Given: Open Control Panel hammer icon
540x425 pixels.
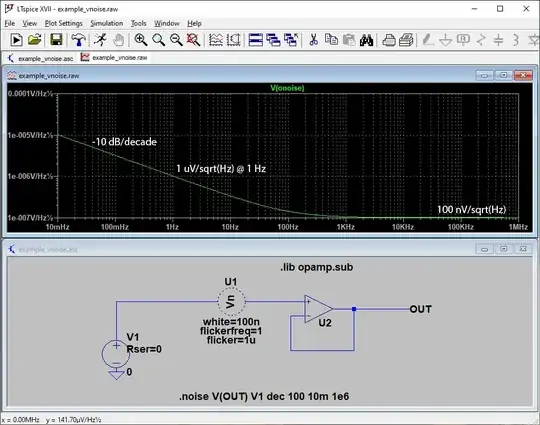Looking at the screenshot, I should [x=79, y=40].
